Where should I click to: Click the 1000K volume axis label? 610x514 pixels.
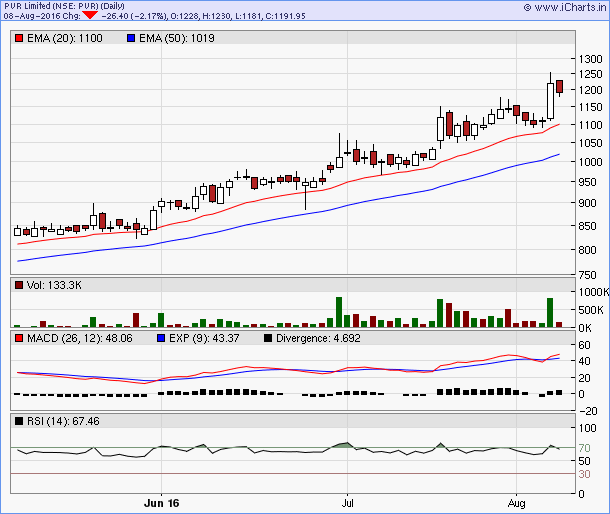(594, 292)
